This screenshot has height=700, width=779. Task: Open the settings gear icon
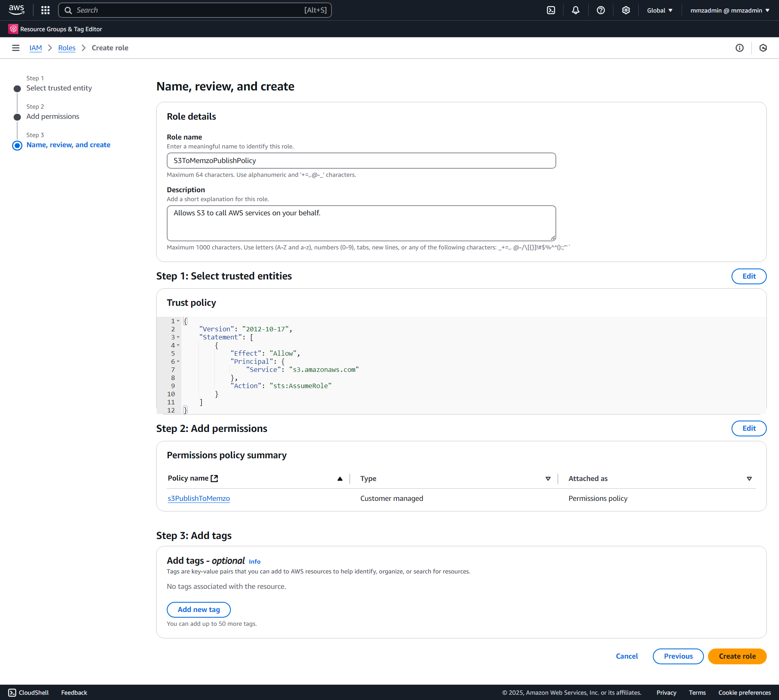click(x=626, y=10)
